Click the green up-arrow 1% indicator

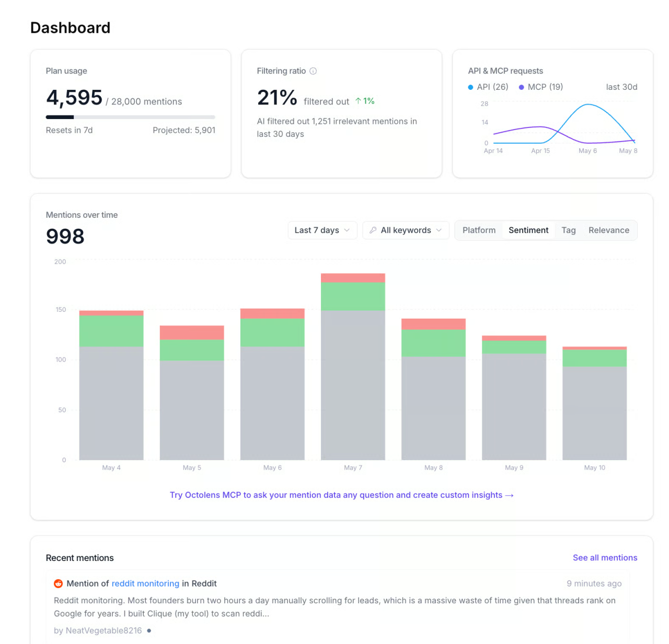pos(365,101)
